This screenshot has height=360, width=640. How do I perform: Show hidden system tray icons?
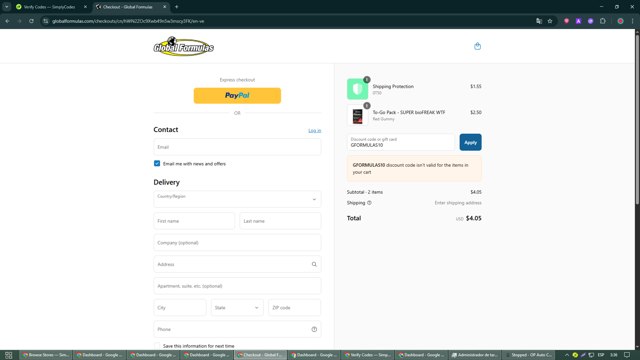[x=567, y=355]
